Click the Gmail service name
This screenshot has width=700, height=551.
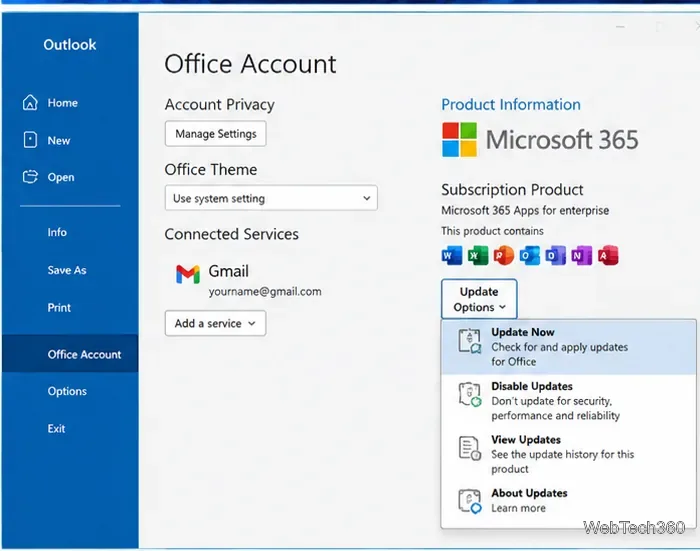tap(229, 271)
